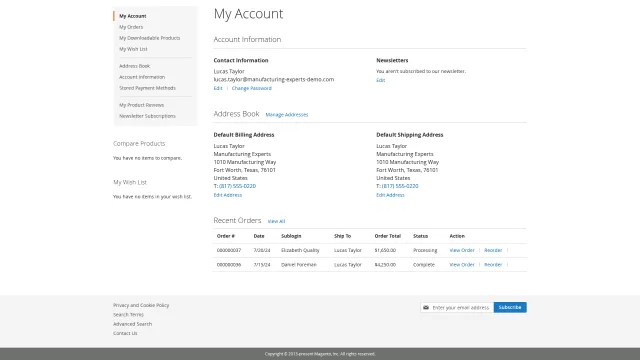The height and width of the screenshot is (360, 640).
Task: Edit newsletter subscription setting
Action: (x=380, y=80)
